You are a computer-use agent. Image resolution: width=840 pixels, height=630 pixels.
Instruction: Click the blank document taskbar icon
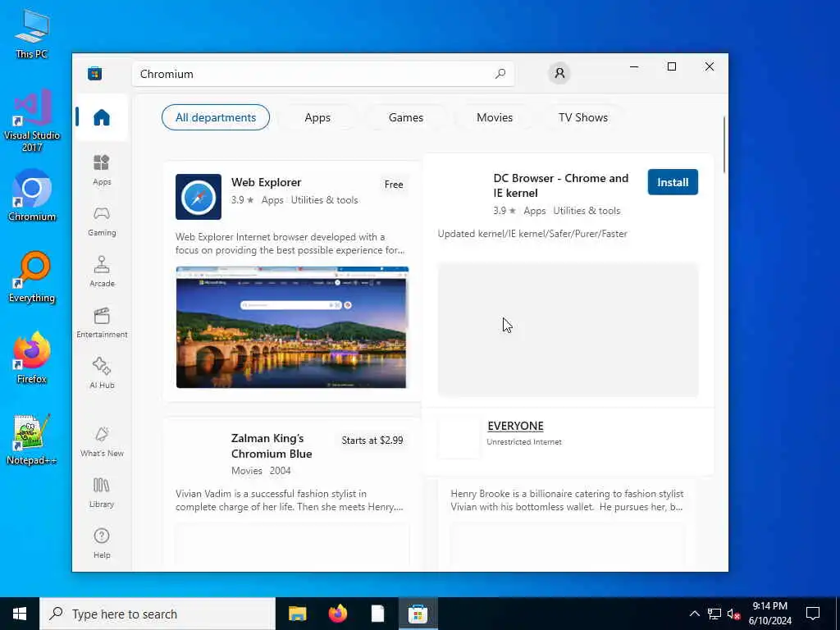tap(377, 614)
